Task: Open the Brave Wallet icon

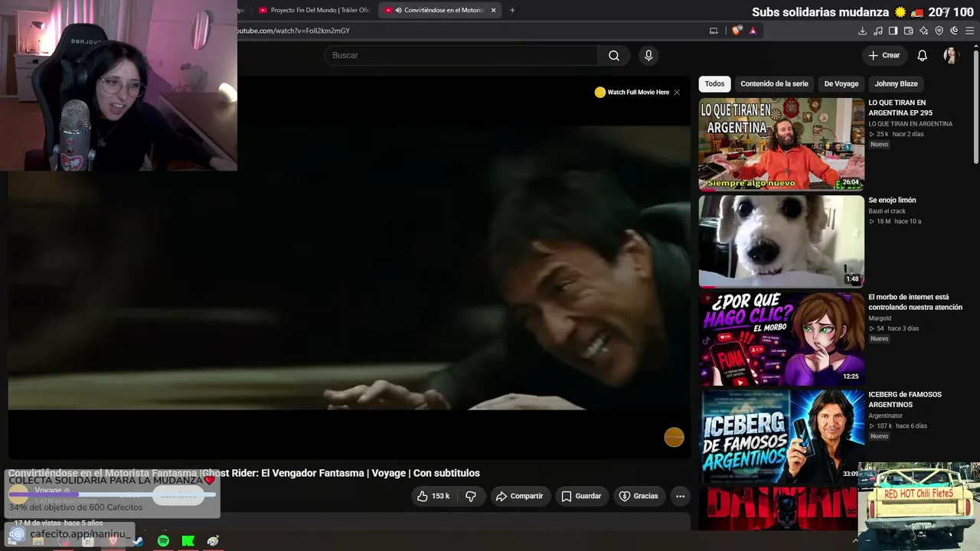Action: 908,31
